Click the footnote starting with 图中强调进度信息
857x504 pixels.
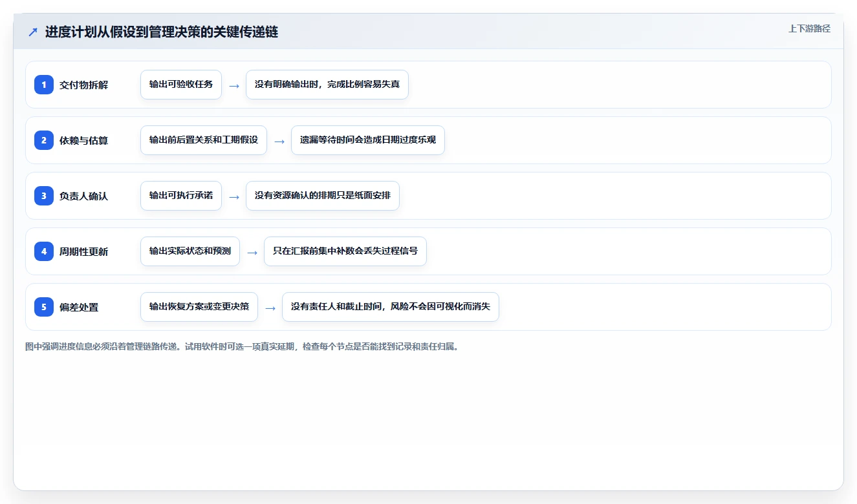(x=242, y=346)
